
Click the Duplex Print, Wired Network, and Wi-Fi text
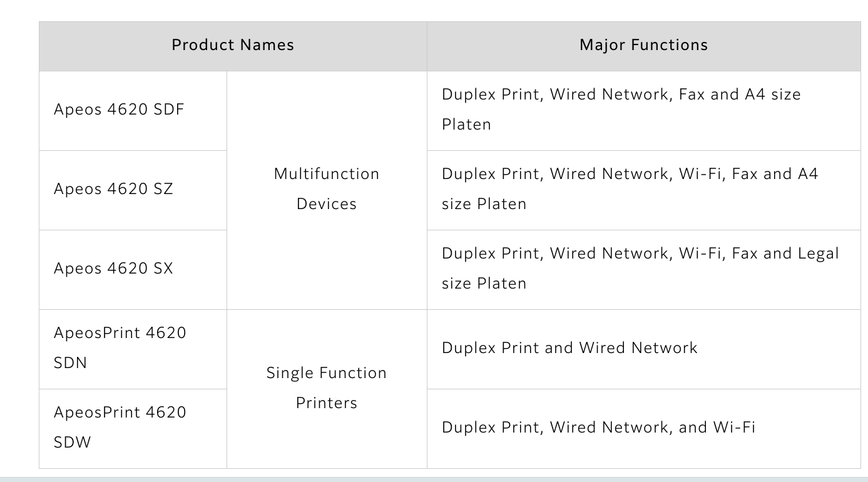(598, 428)
